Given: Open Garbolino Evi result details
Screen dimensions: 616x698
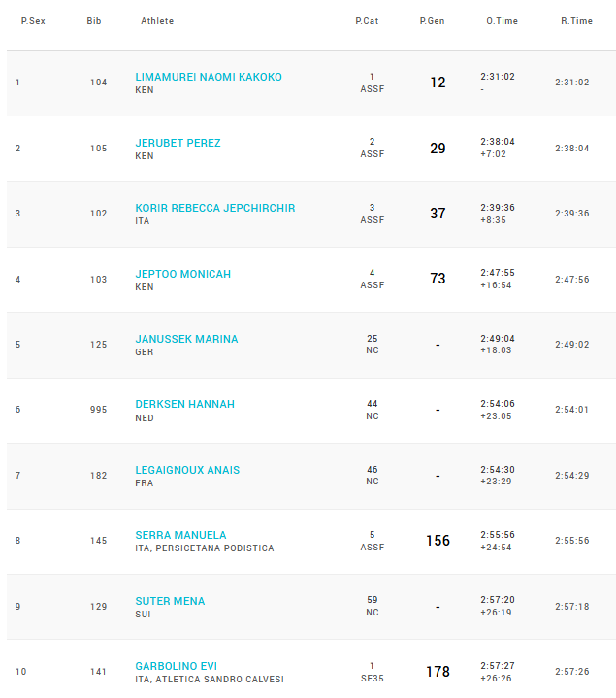Looking at the screenshot, I should pos(177,666).
